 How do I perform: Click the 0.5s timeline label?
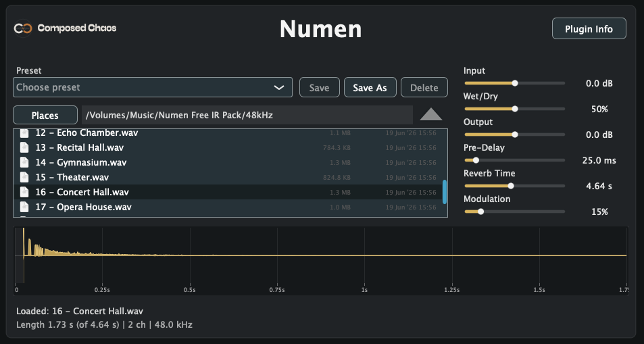pyautogui.click(x=189, y=290)
